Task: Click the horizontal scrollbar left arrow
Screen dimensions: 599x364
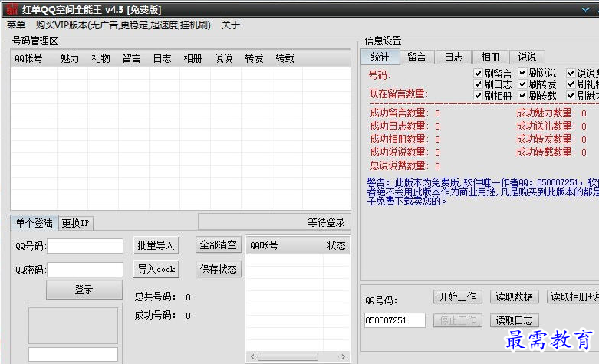Action: pyautogui.click(x=252, y=357)
